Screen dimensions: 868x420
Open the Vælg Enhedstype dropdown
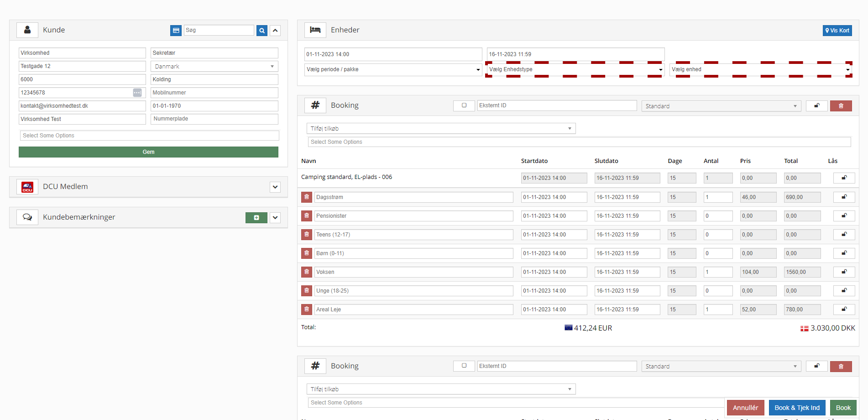[x=575, y=69]
